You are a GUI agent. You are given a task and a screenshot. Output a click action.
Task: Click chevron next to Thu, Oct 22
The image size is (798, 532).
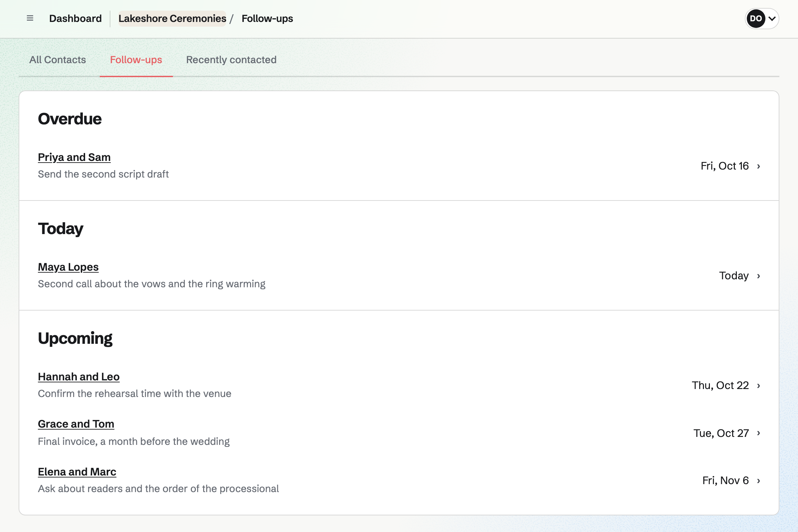(x=759, y=386)
